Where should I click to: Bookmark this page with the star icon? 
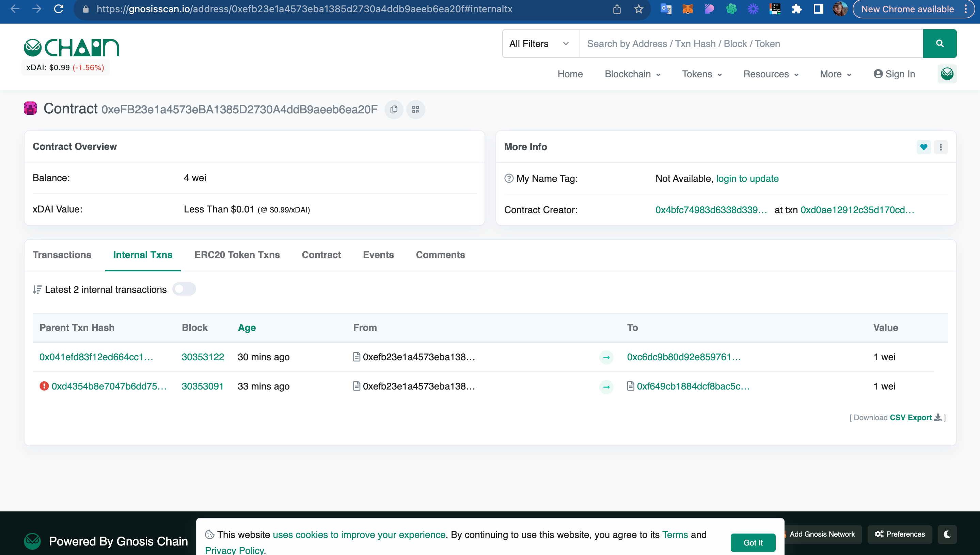tap(639, 9)
